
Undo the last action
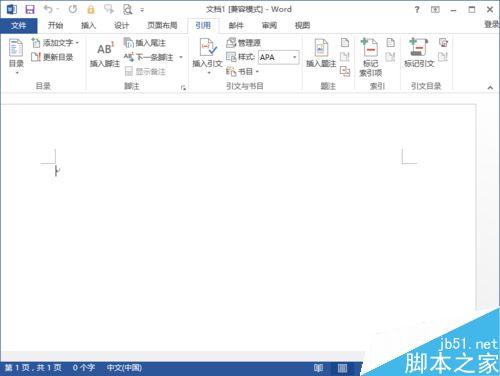point(48,9)
